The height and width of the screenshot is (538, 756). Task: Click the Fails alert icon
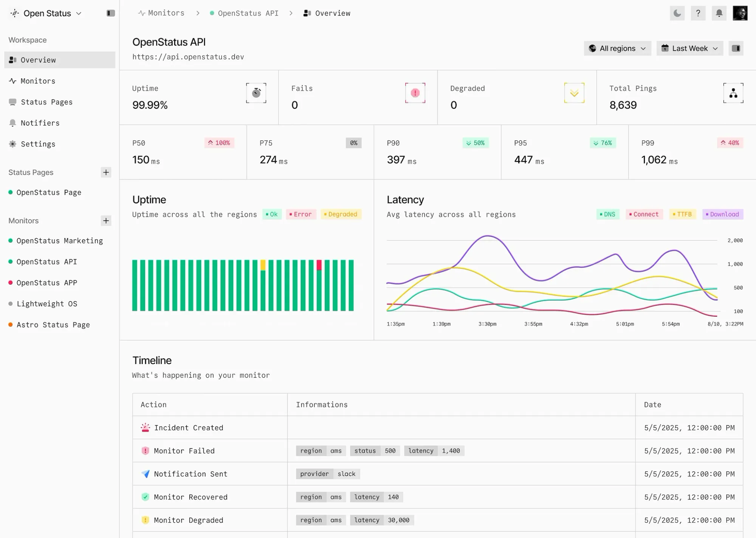pyautogui.click(x=415, y=93)
